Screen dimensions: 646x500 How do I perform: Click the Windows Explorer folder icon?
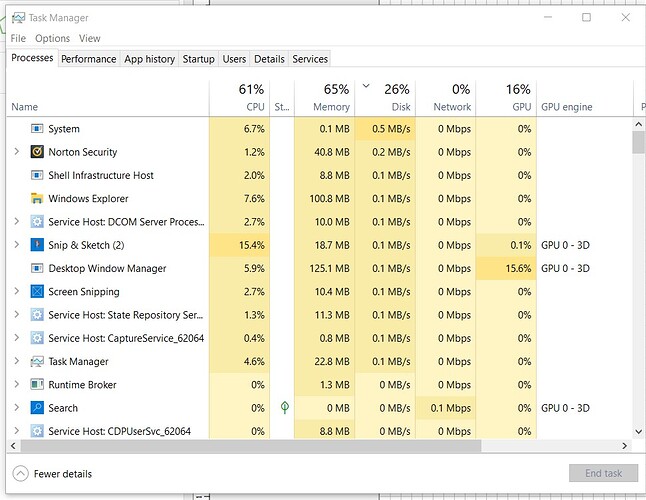[x=37, y=199]
